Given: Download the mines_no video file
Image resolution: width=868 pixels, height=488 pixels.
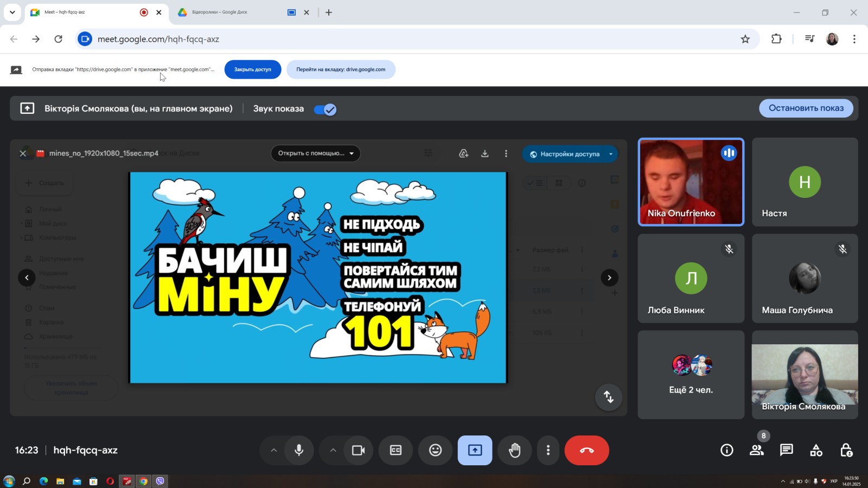Looking at the screenshot, I should [485, 153].
